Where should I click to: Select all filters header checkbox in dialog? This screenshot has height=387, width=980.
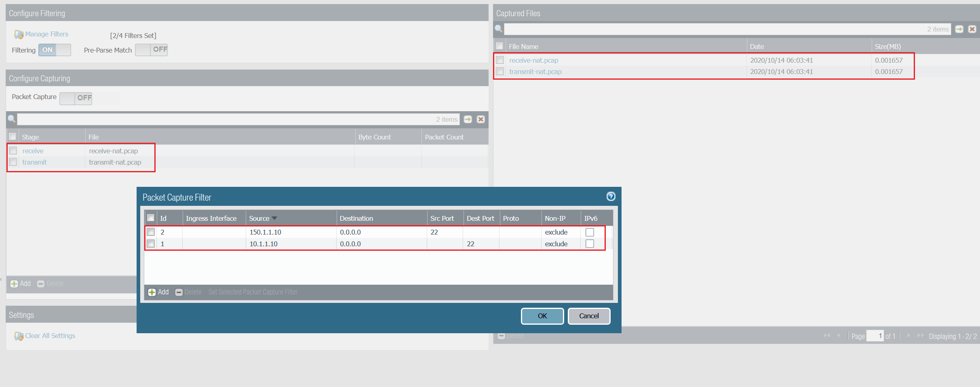tap(151, 218)
